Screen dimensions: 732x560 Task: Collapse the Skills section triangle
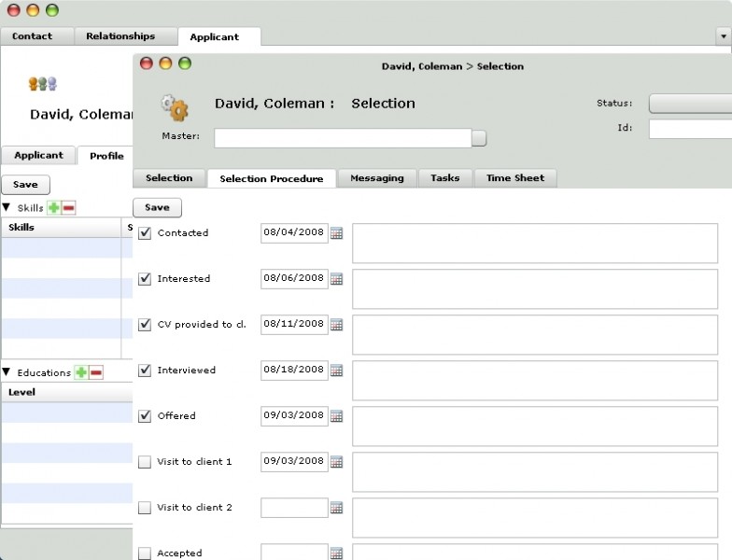pos(7,207)
